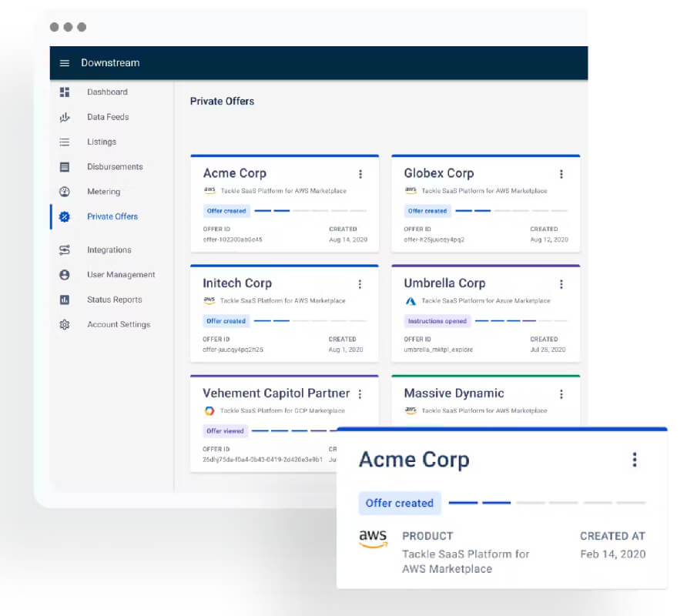This screenshot has width=687, height=616.
Task: Click the Private Offers badge icon
Action: pos(65,216)
